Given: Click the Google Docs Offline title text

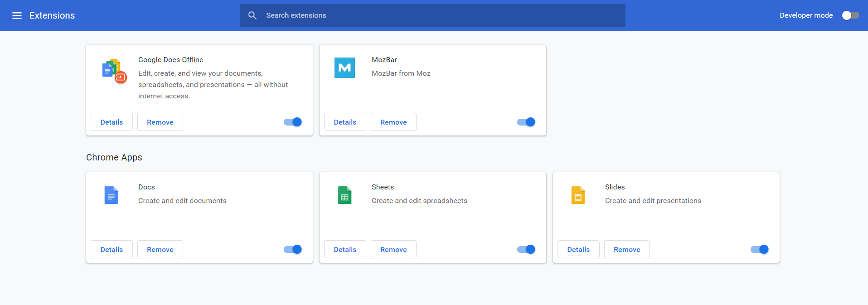Looking at the screenshot, I should tap(171, 60).
